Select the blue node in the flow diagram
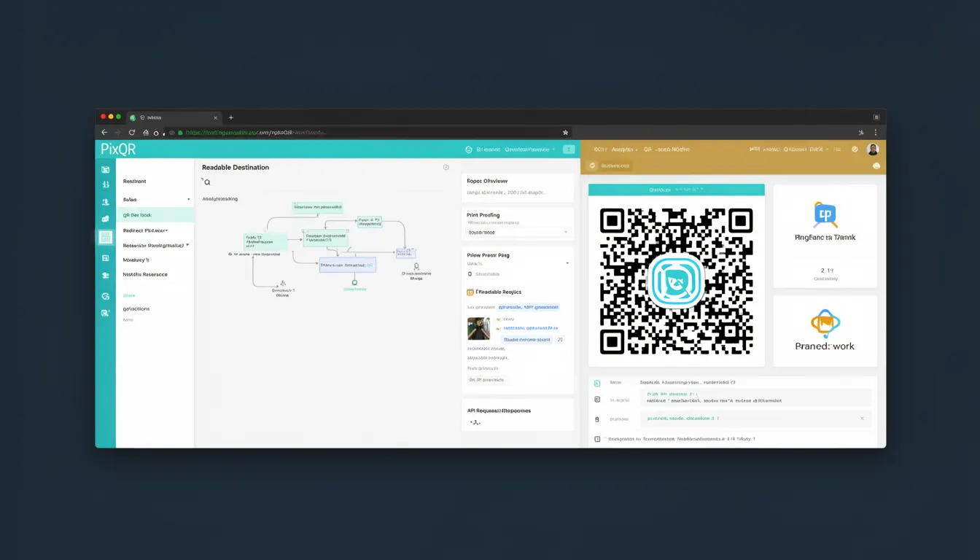Image resolution: width=980 pixels, height=560 pixels. pos(347,265)
